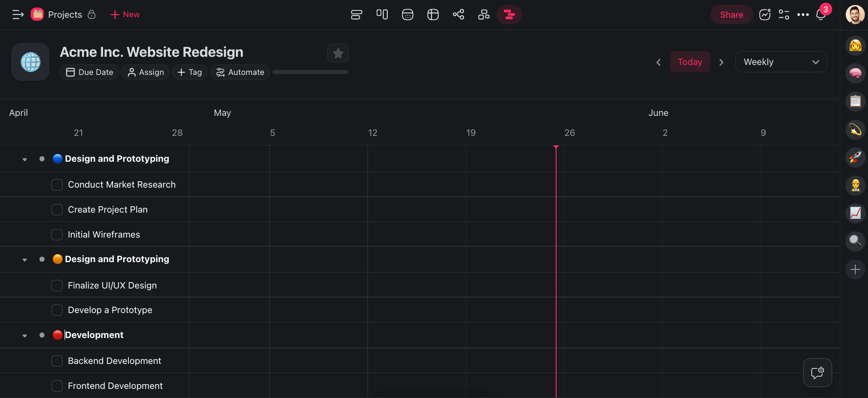Click the project progress bar

(x=311, y=72)
